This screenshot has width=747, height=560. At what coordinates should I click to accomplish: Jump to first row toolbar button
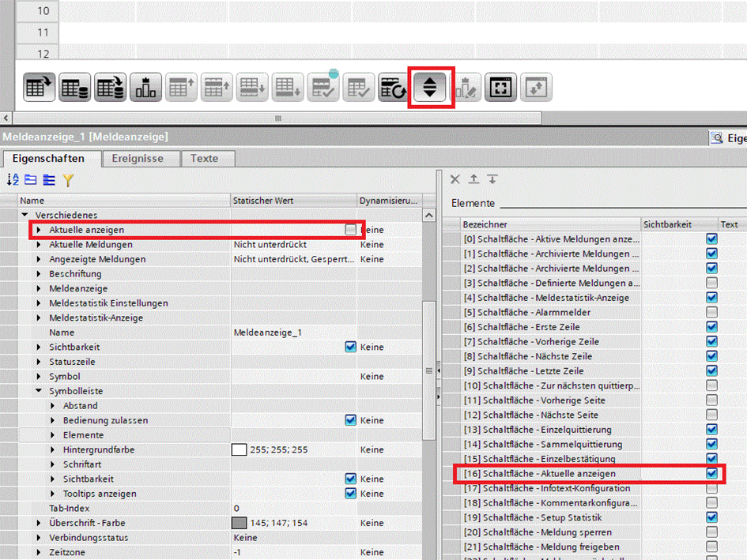tap(181, 87)
